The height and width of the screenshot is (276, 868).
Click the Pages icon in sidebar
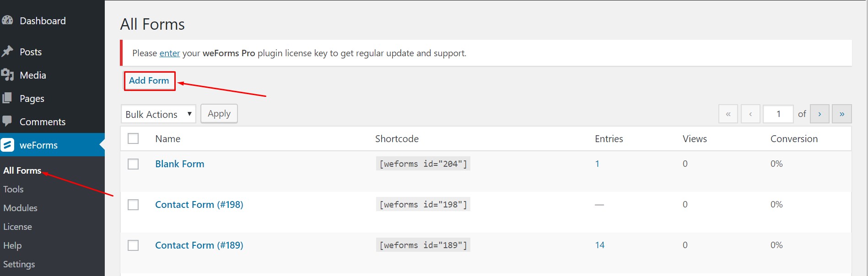tap(7, 98)
